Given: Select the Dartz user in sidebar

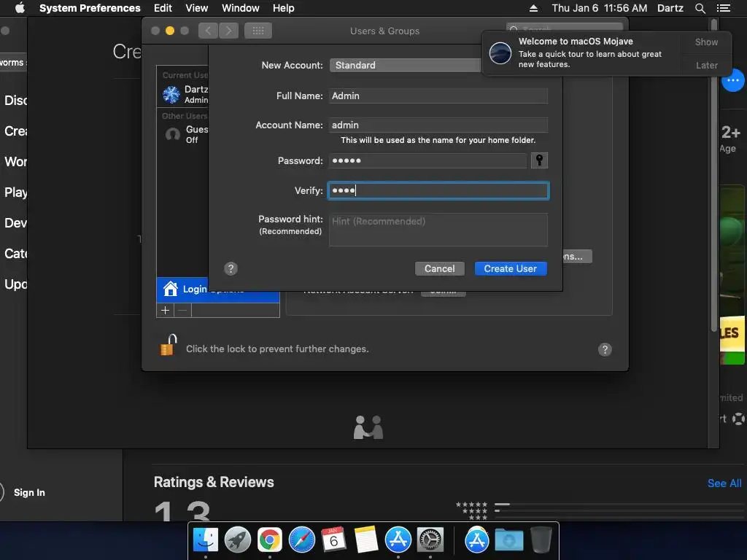Looking at the screenshot, I should (x=183, y=94).
